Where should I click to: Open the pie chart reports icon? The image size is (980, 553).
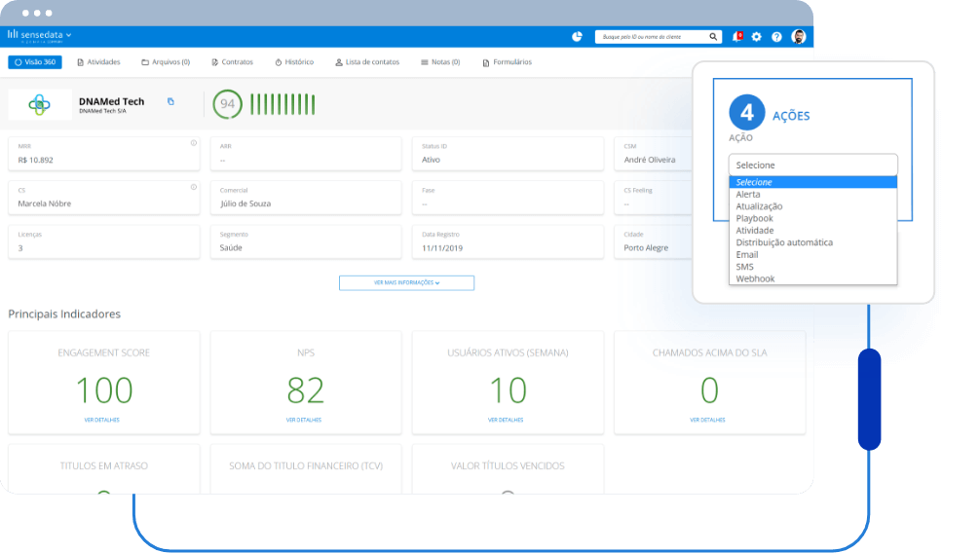[577, 37]
